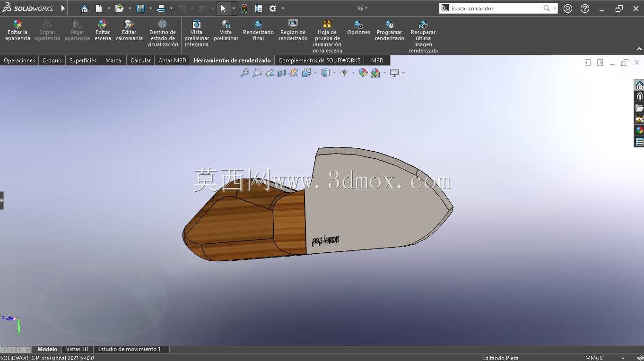644x361 pixels.
Task: Open the settings gear options
Action: [x=273, y=9]
